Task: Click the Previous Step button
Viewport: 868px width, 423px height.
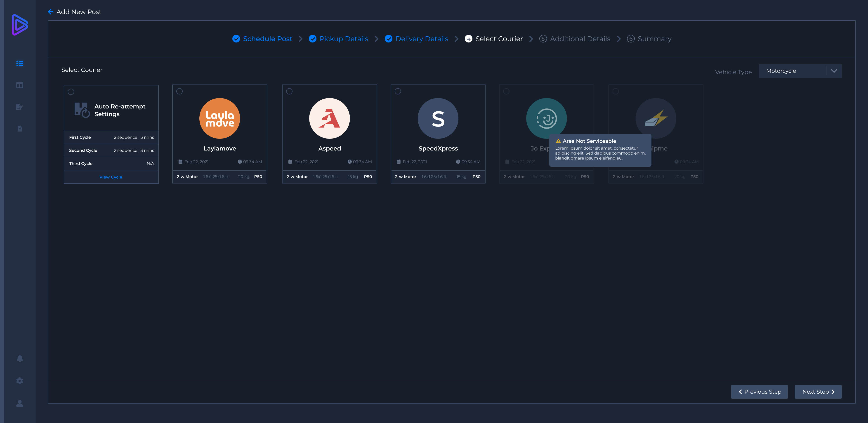Action: point(759,392)
